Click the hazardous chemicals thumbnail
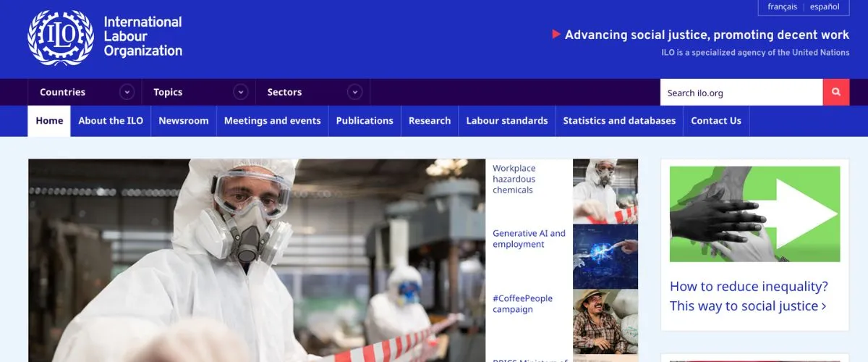The height and width of the screenshot is (362, 868). 605,191
